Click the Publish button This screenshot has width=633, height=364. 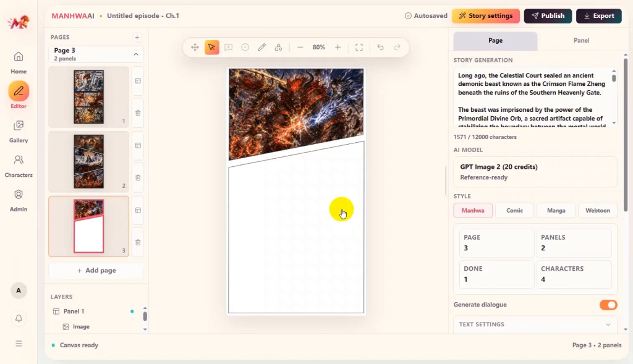pos(548,15)
